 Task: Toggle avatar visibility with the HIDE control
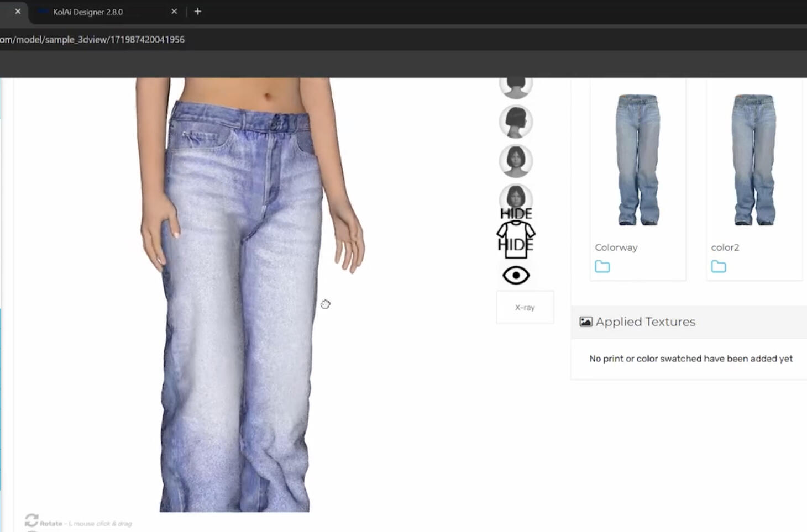[516, 213]
